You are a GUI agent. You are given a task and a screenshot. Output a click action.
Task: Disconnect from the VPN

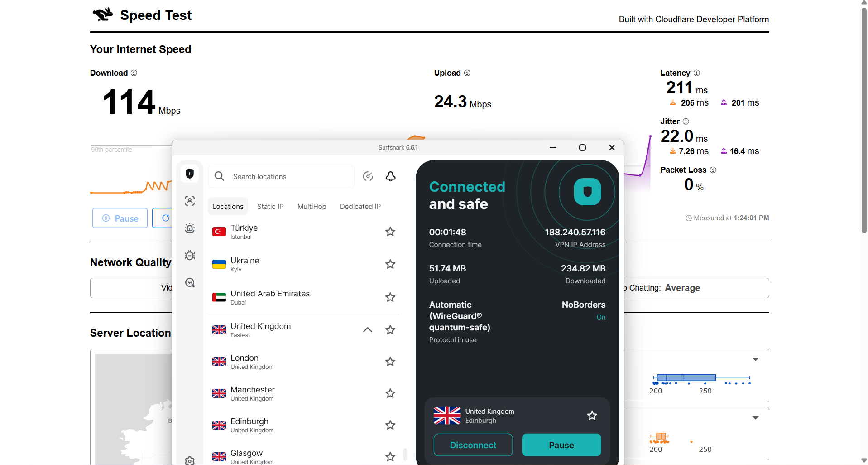[473, 445]
